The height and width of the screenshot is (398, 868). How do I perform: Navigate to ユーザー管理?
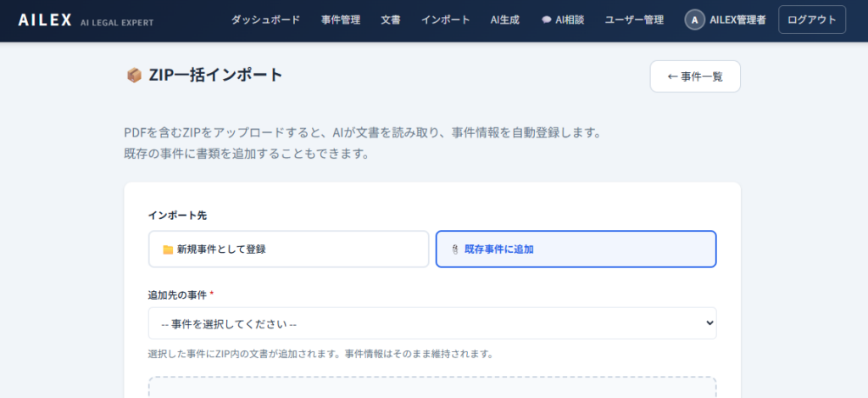tap(634, 20)
